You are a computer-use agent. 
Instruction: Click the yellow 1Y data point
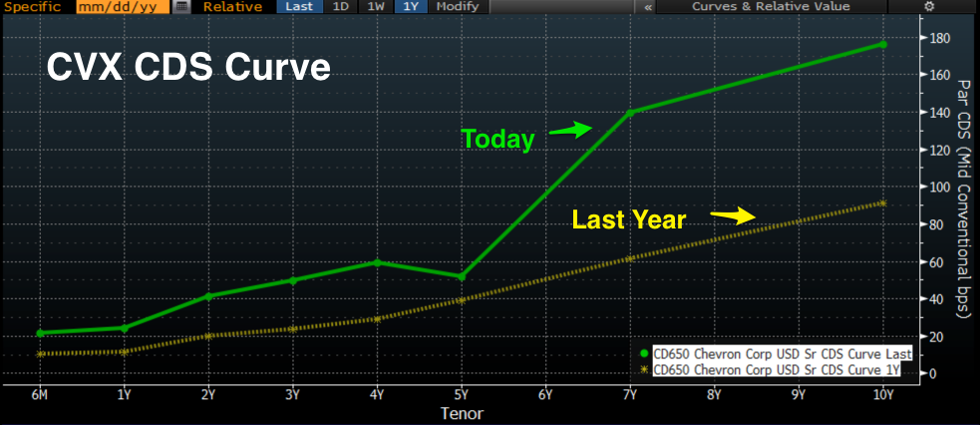click(x=125, y=352)
